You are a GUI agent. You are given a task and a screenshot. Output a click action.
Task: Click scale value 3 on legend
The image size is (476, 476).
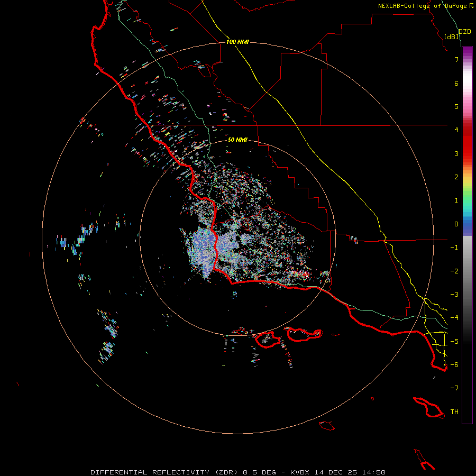click(x=456, y=153)
